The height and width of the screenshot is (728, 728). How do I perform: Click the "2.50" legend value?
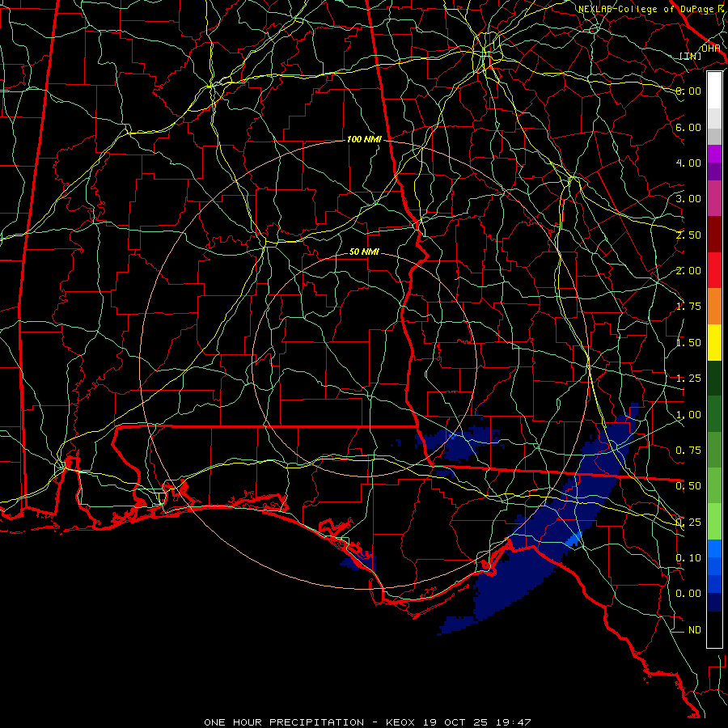(688, 235)
